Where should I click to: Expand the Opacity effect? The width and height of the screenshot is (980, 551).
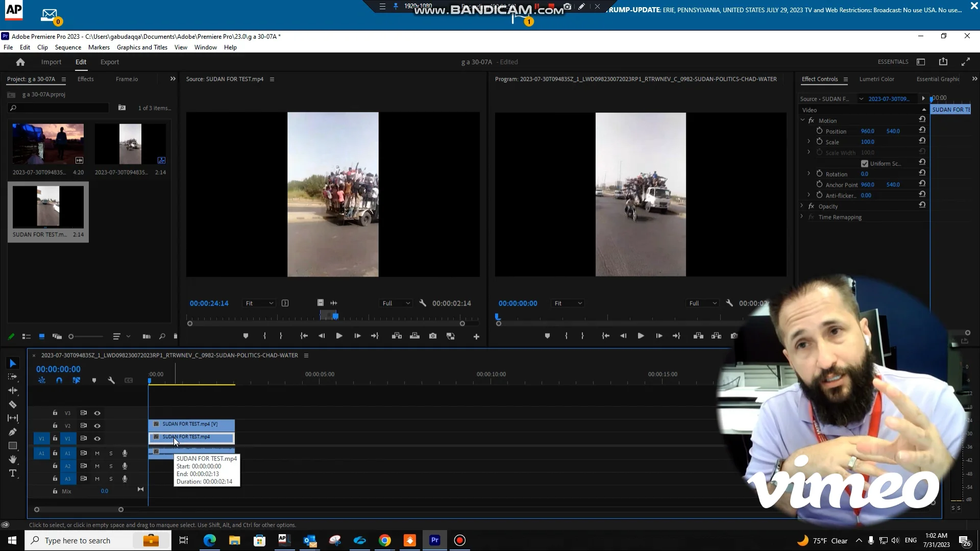[x=802, y=206]
